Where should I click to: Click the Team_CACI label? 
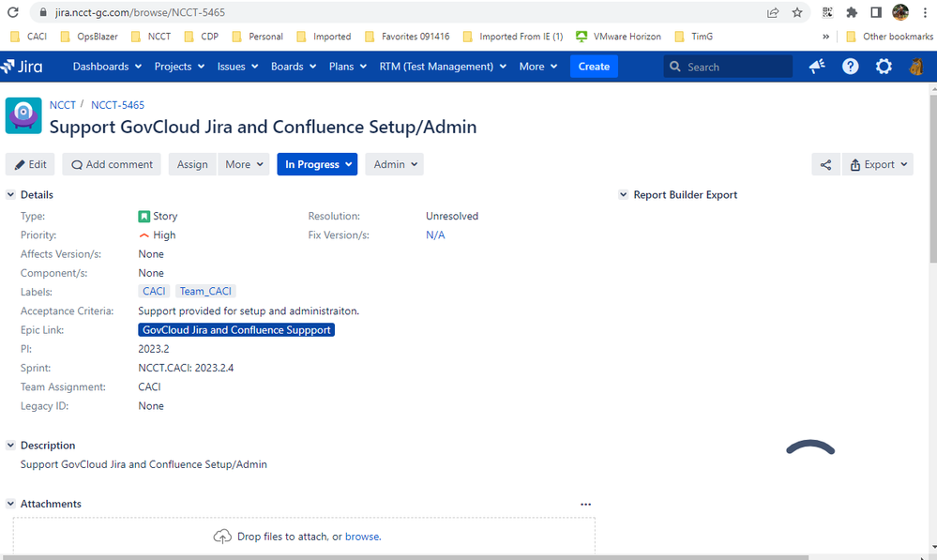click(x=205, y=291)
